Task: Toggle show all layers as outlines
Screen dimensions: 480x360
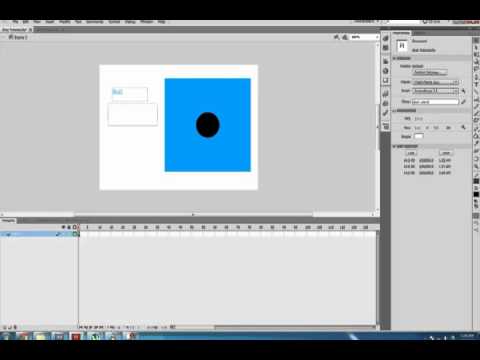Action: coord(75,227)
